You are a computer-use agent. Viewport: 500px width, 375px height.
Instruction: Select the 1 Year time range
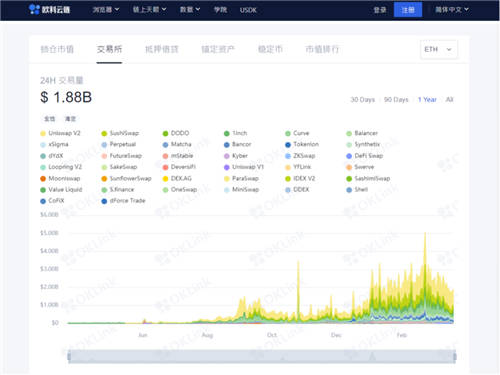pyautogui.click(x=427, y=99)
